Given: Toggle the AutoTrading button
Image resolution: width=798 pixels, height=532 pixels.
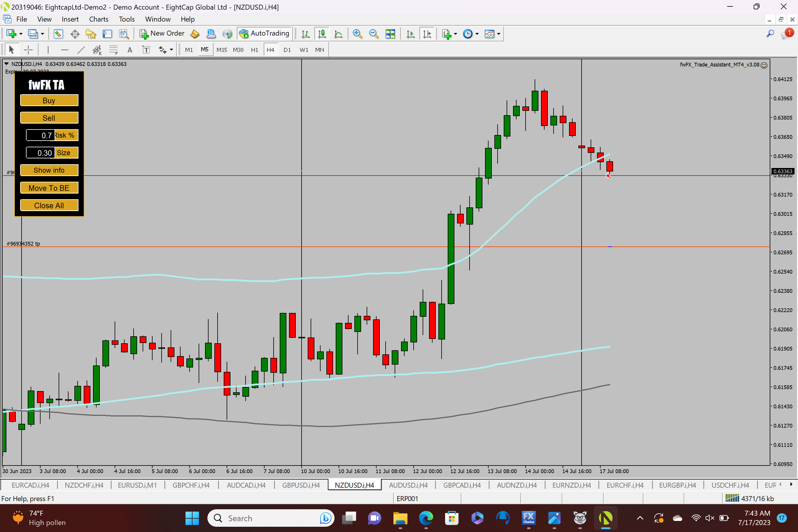Looking at the screenshot, I should 264,33.
